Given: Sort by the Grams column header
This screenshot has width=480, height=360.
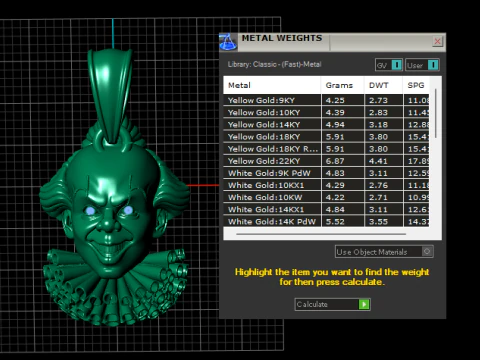Looking at the screenshot, I should click(342, 85).
